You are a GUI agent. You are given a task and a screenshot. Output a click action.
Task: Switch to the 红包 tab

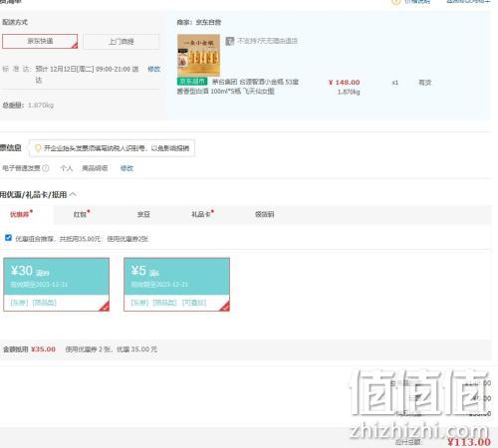coord(81,214)
